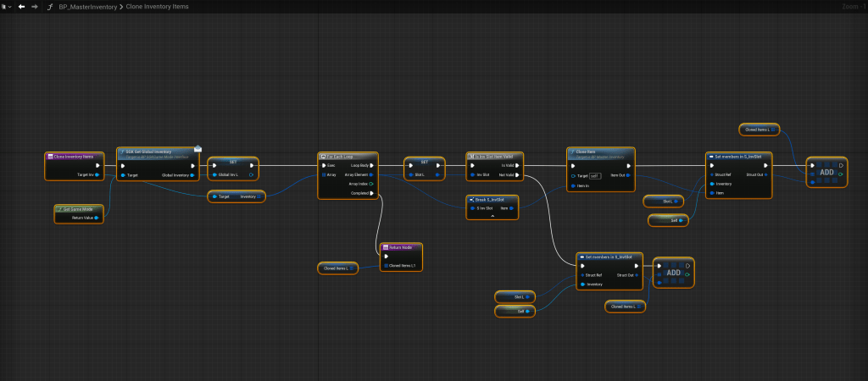Select Cloned Items L variable wired to Return Node
The image size is (868, 381).
(x=337, y=268)
